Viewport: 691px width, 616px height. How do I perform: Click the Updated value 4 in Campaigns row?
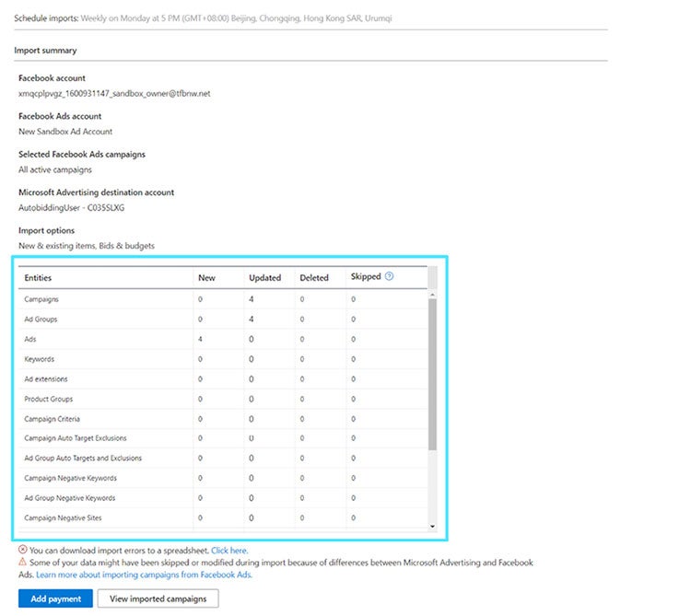[252, 299]
